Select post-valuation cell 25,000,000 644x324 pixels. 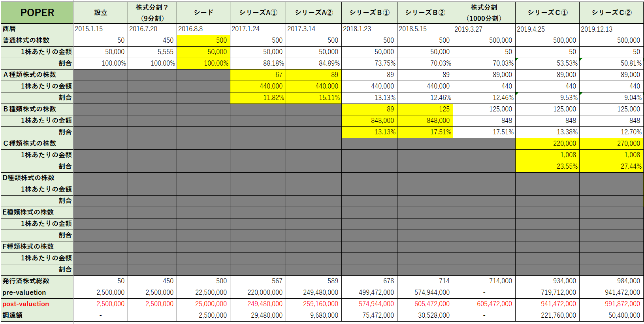point(203,304)
